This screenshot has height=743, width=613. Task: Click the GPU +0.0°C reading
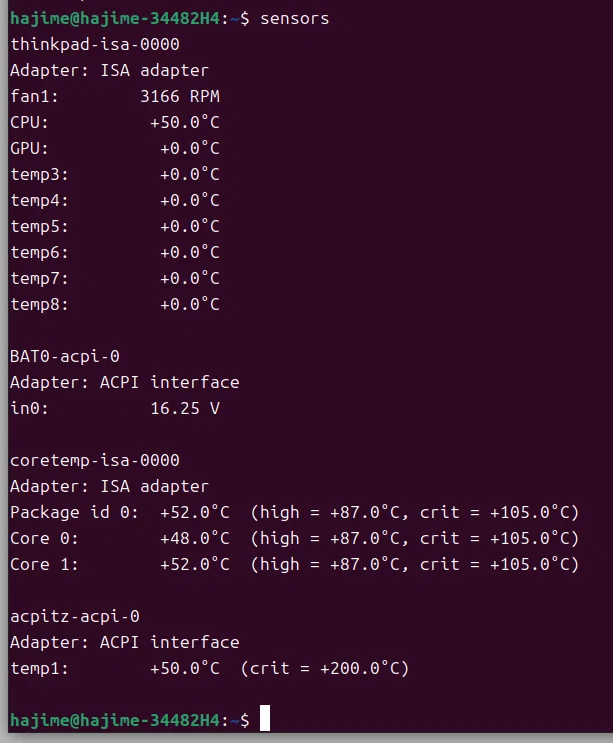pos(189,148)
